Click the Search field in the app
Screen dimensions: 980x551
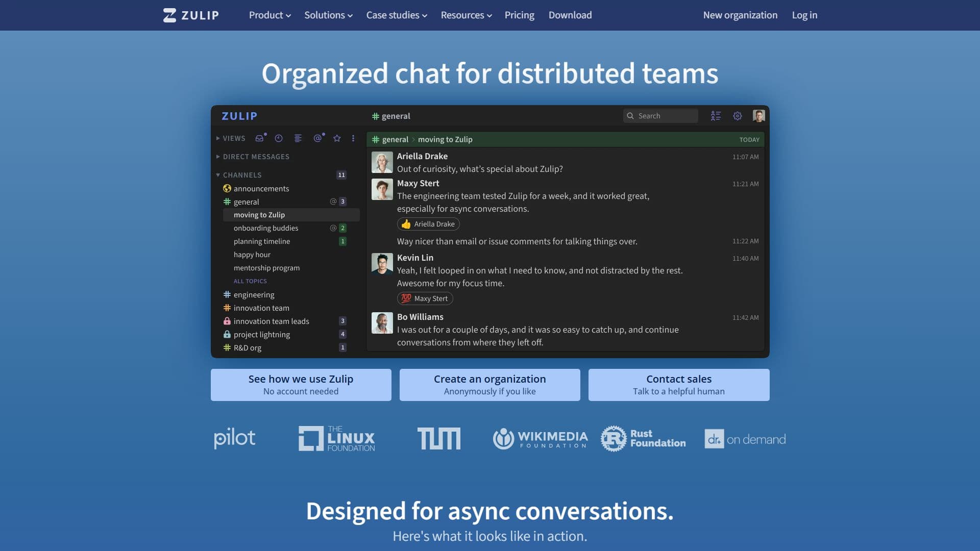(x=660, y=116)
